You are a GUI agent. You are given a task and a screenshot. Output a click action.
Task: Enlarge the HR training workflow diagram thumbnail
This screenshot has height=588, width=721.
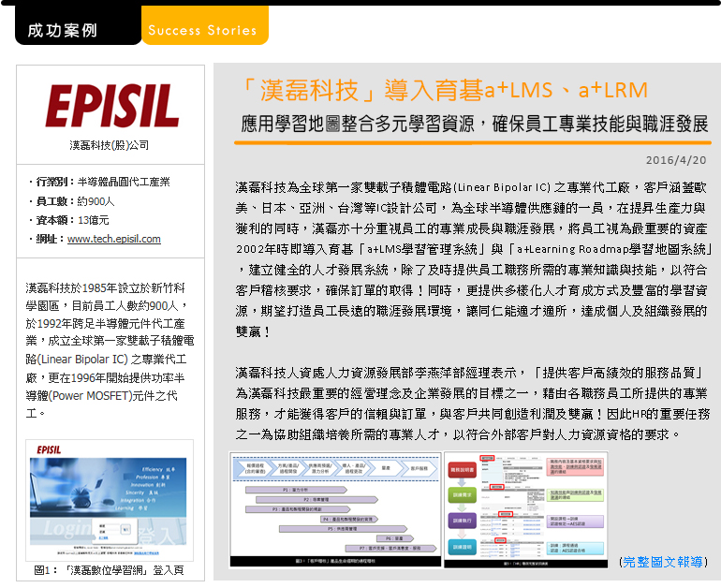[x=526, y=509]
